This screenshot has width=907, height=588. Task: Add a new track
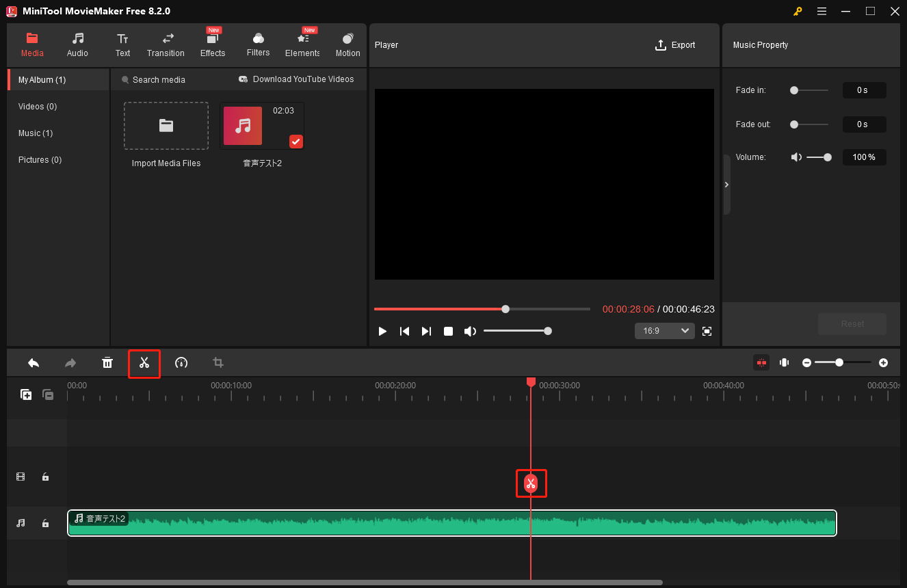pyautogui.click(x=26, y=395)
